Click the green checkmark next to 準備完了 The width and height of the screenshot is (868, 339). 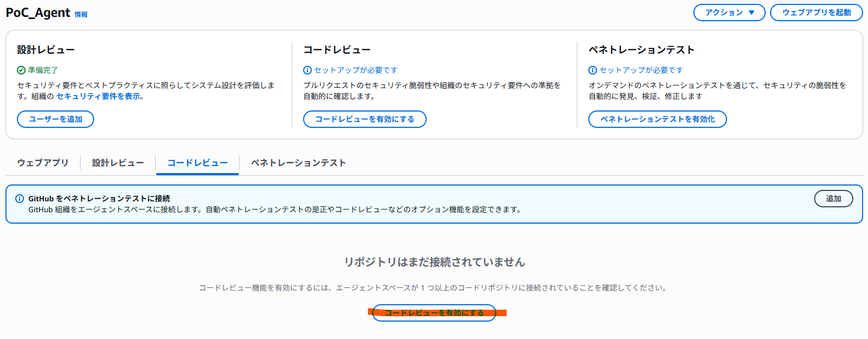point(21,70)
